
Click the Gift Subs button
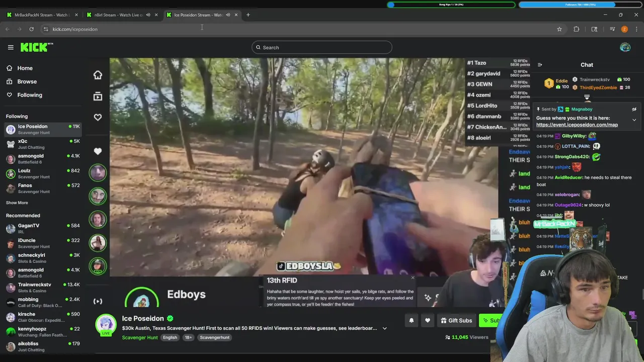point(456,320)
